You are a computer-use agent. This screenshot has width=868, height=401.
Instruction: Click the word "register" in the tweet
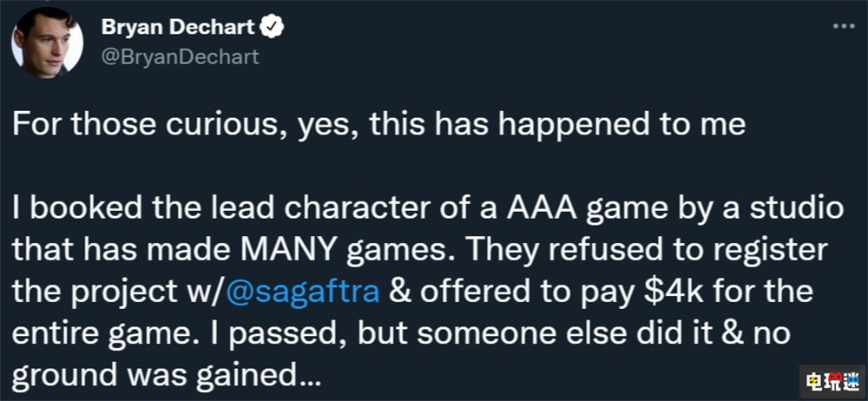click(773, 249)
